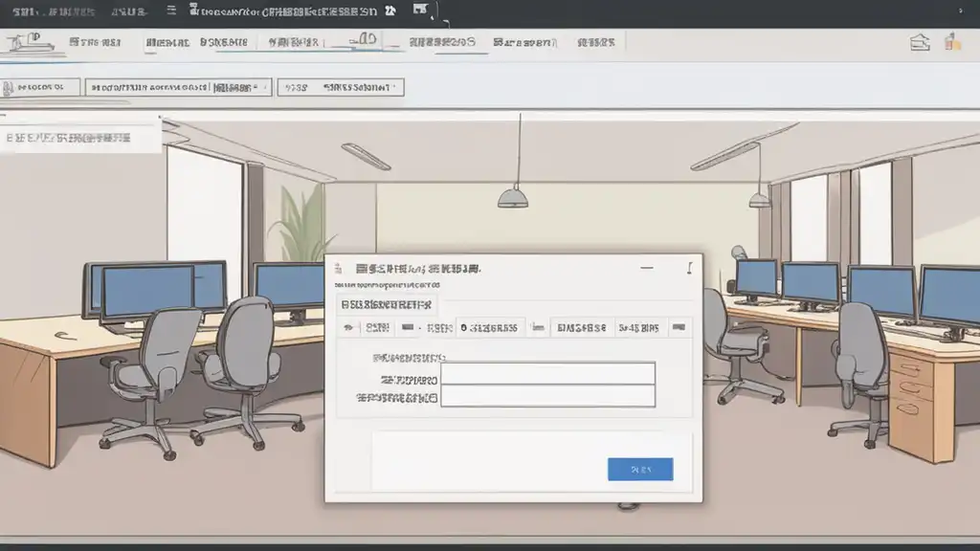Click the small icon before the window title
The width and height of the screenshot is (980, 551).
(x=193, y=9)
